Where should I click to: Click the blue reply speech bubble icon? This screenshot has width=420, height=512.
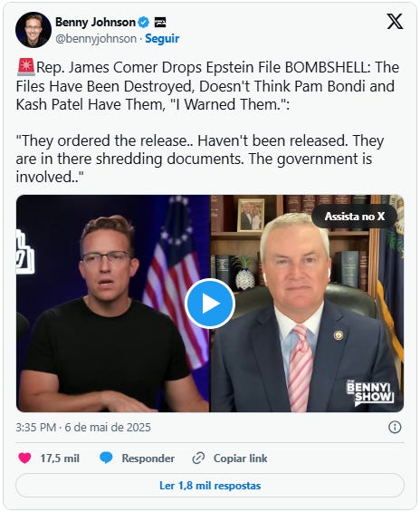pyautogui.click(x=106, y=458)
